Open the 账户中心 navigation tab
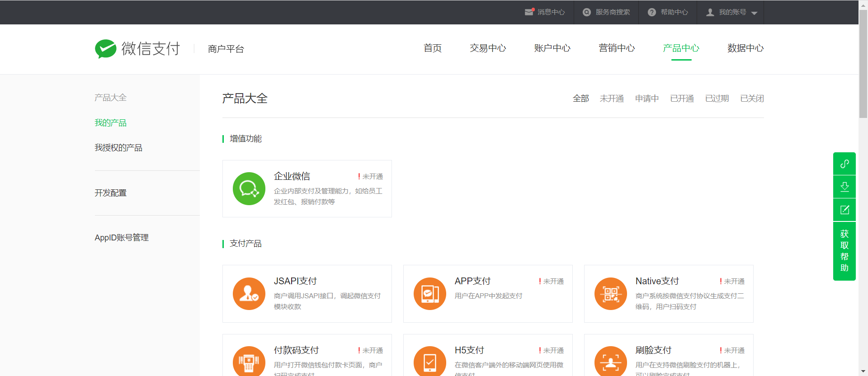 552,48
